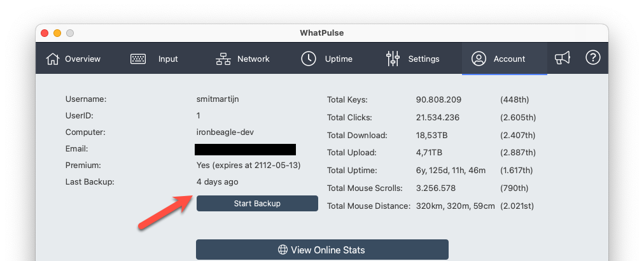Click total keys value 90.808.209
The height and width of the screenshot is (261, 644).
pos(438,99)
